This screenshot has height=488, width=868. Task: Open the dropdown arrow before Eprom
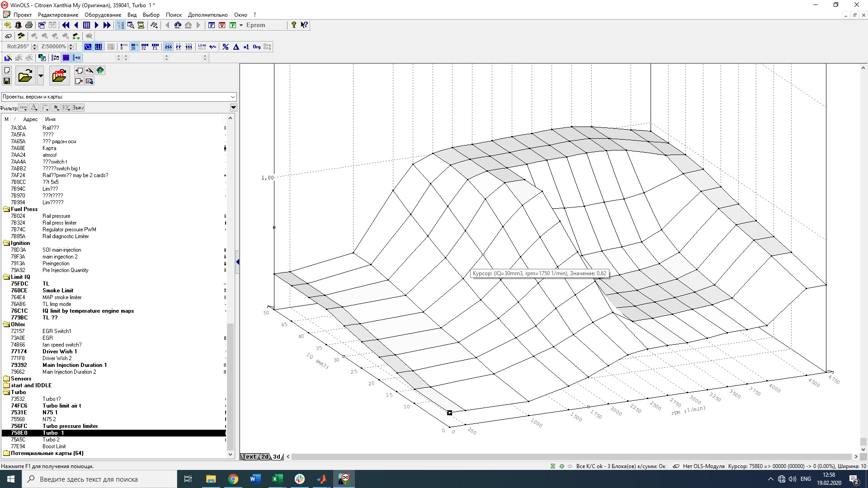pos(241,25)
